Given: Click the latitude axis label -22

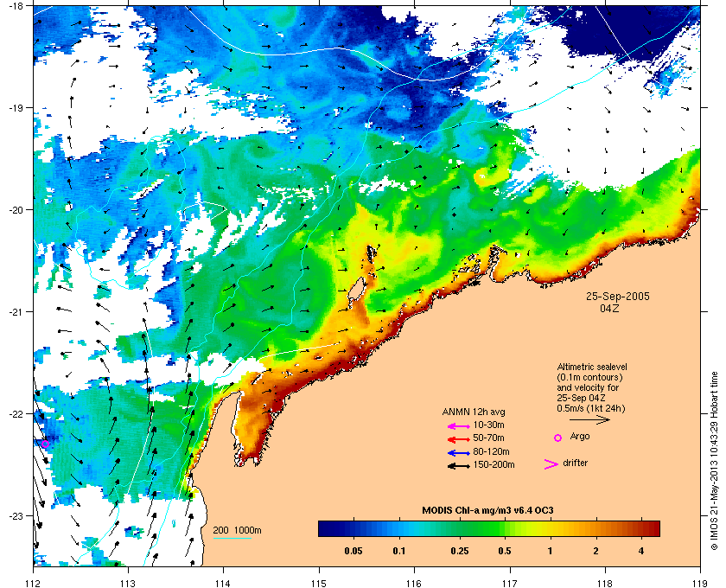Looking at the screenshot, I should [x=16, y=413].
